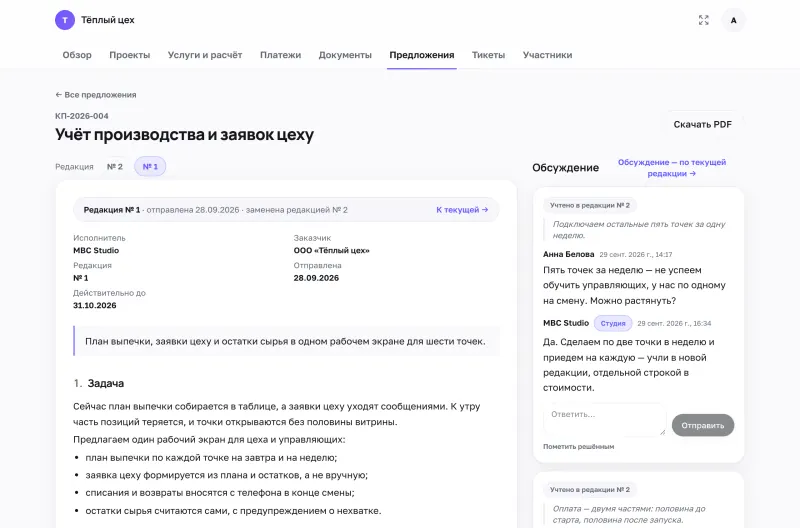Image resolution: width=800 pixels, height=528 pixels.
Task: Open discussion for the current revision link
Action: (671, 168)
